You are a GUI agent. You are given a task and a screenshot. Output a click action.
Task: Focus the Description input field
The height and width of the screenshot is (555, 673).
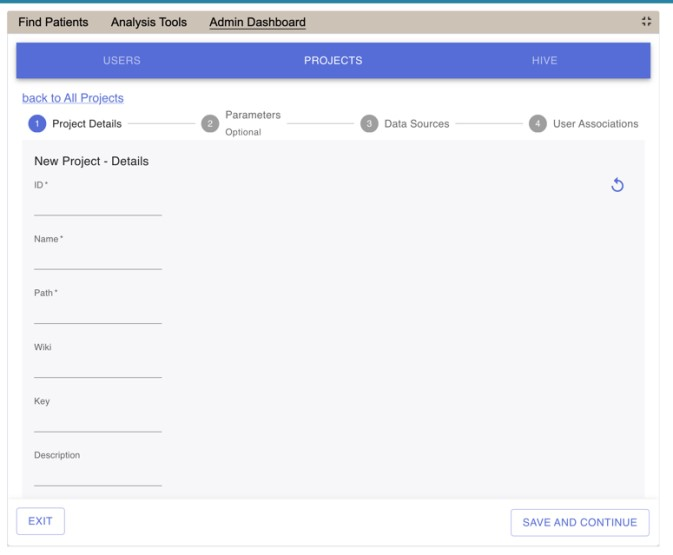coord(97,474)
